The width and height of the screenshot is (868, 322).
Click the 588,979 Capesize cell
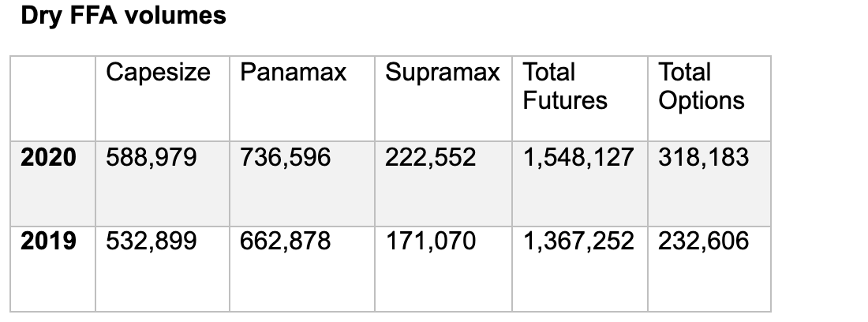coord(151,157)
